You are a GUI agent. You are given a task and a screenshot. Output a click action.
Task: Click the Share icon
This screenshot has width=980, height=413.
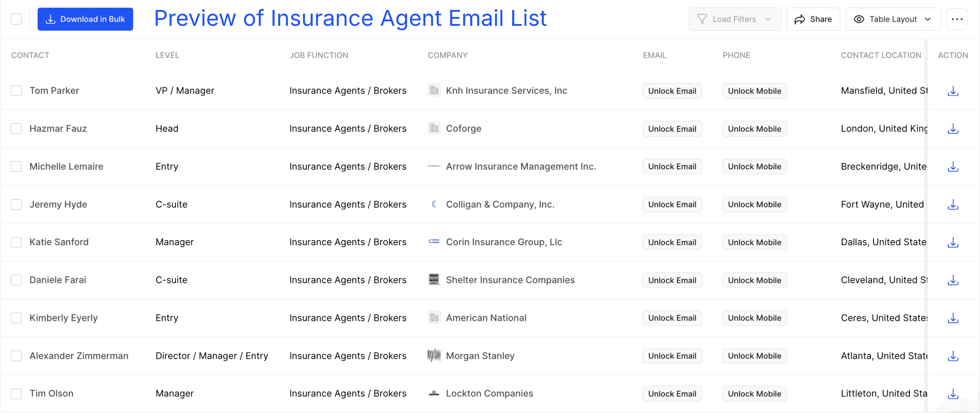(x=800, y=19)
